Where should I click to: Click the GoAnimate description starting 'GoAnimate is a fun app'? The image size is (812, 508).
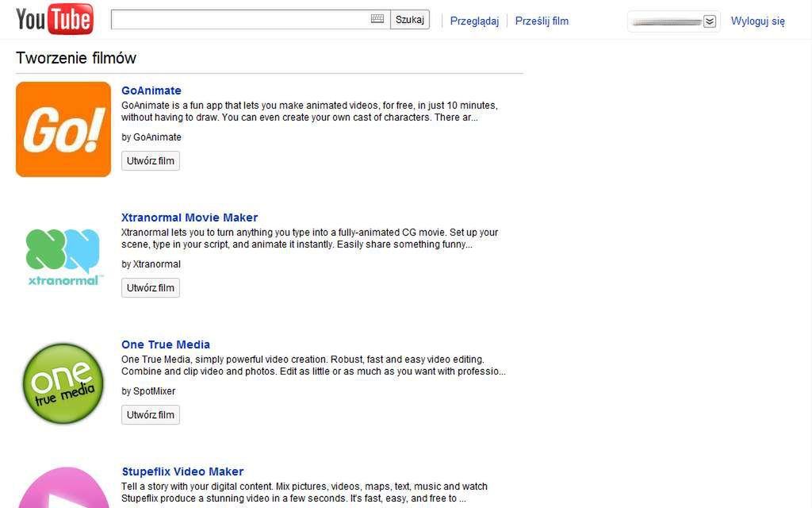(310, 111)
